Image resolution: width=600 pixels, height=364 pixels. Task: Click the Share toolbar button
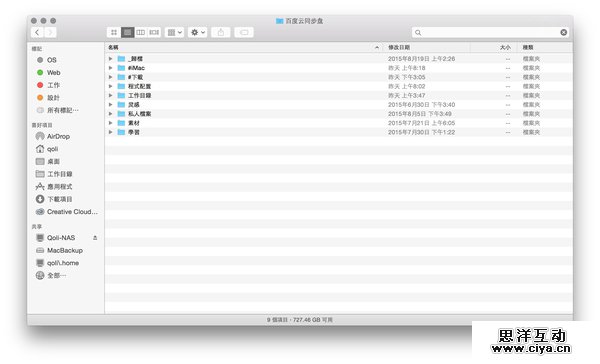pyautogui.click(x=221, y=33)
